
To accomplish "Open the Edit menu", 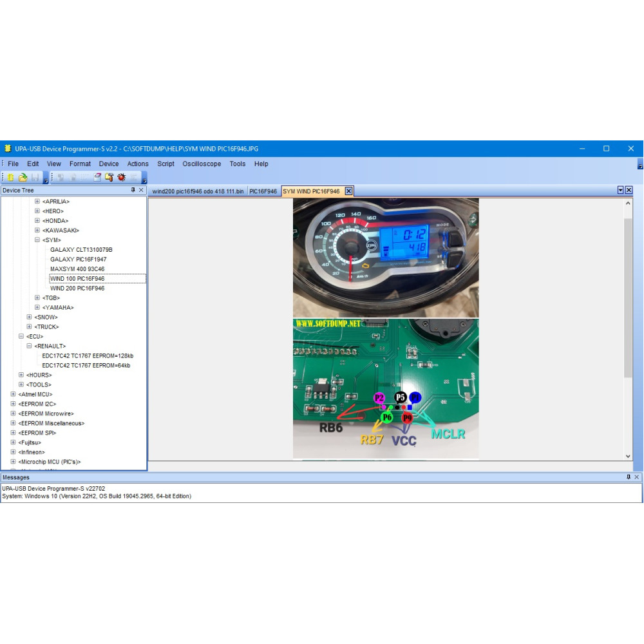I will 33,164.
